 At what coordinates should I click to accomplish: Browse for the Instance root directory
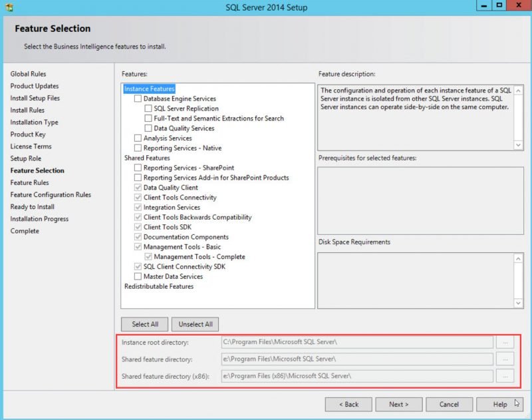tap(505, 342)
